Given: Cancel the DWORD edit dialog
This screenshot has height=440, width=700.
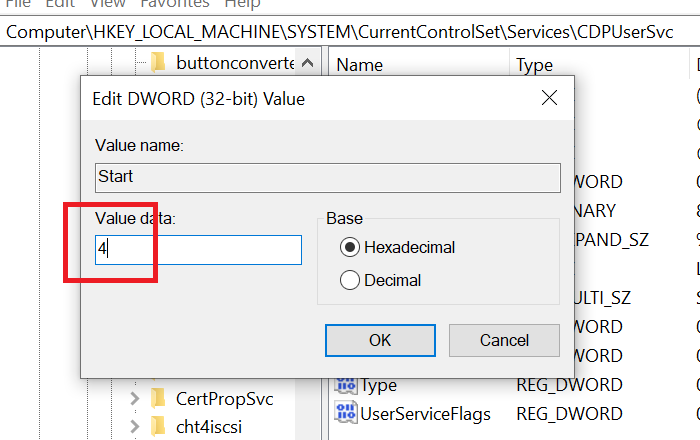Looking at the screenshot, I should point(504,340).
